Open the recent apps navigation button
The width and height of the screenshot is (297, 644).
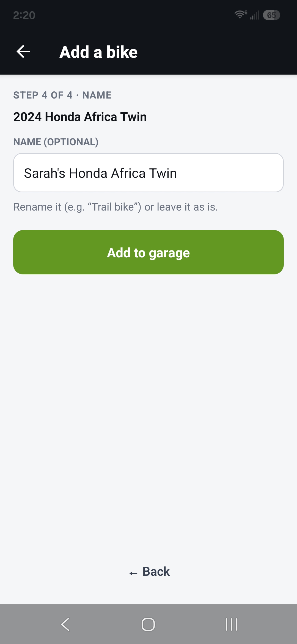pos(231,624)
